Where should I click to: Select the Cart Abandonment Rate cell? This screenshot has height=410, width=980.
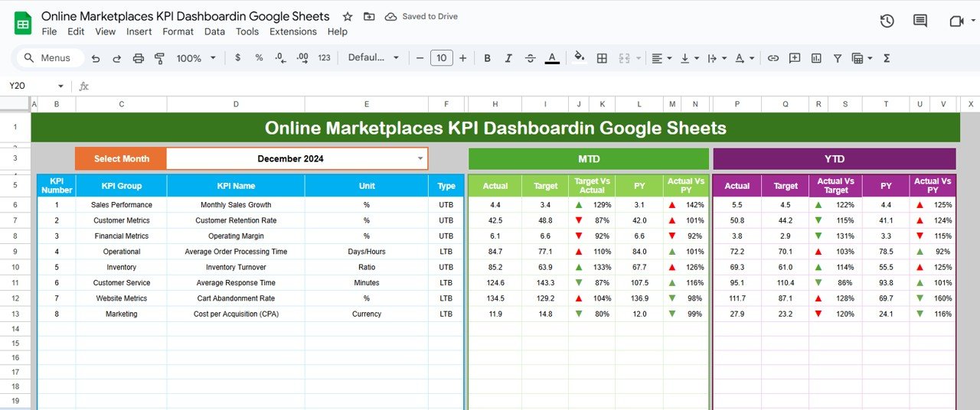point(236,298)
